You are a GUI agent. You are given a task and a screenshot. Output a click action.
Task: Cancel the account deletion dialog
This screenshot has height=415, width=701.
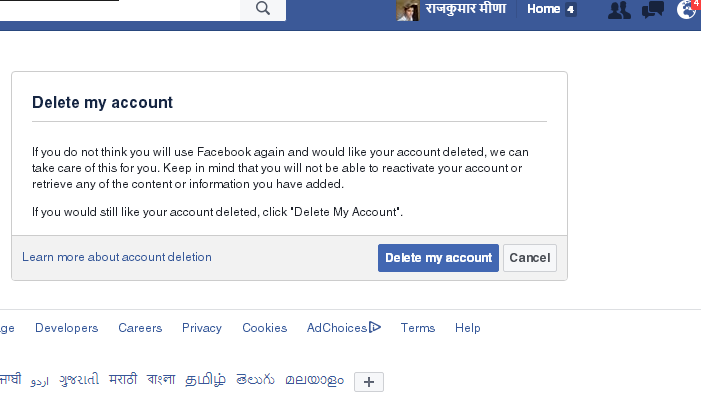[529, 258]
